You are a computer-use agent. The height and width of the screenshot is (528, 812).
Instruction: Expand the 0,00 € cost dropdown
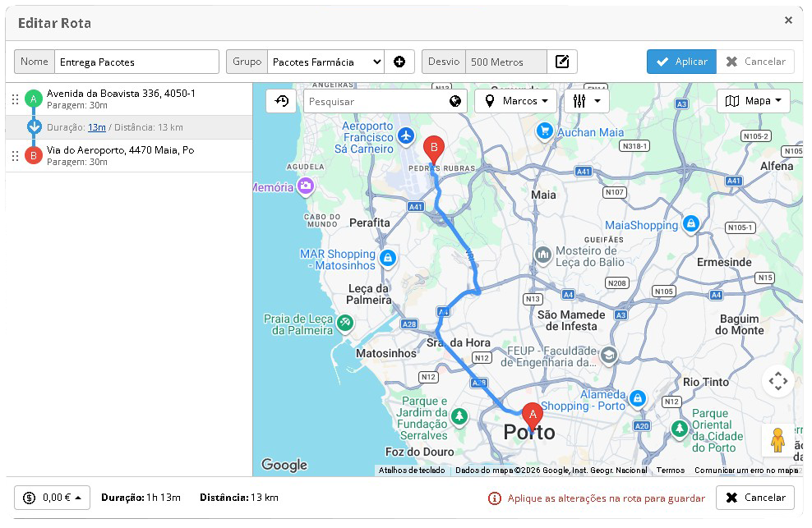click(x=52, y=498)
